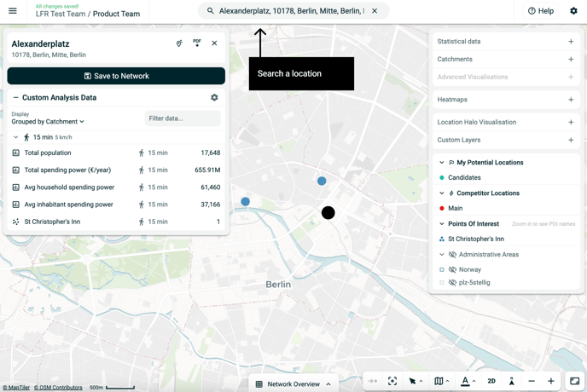Click the Main competitor layer label
Screen dimensions: 587x392
(456, 208)
